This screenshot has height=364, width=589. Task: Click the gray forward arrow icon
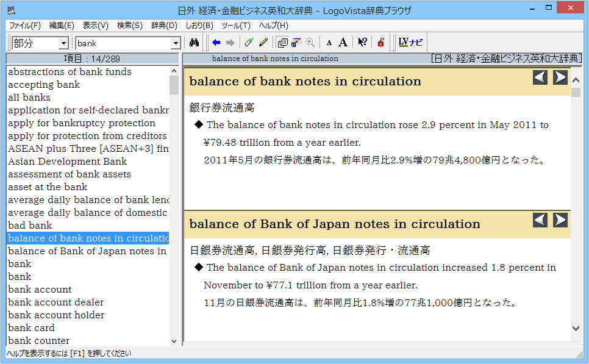coord(230,43)
